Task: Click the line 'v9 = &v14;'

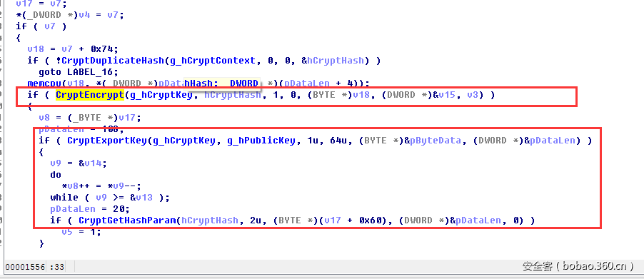Action: (x=79, y=163)
